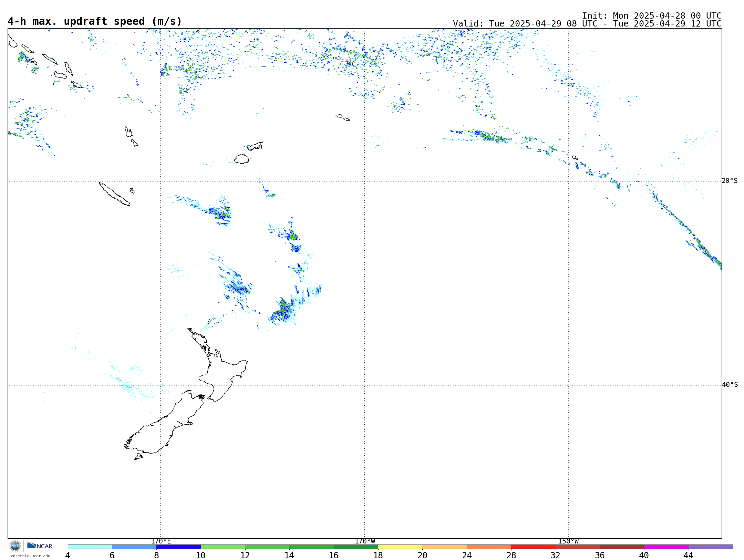The width and height of the screenshot is (744, 560).
Task: Click the colorbar tick label 4
Action: point(68,555)
